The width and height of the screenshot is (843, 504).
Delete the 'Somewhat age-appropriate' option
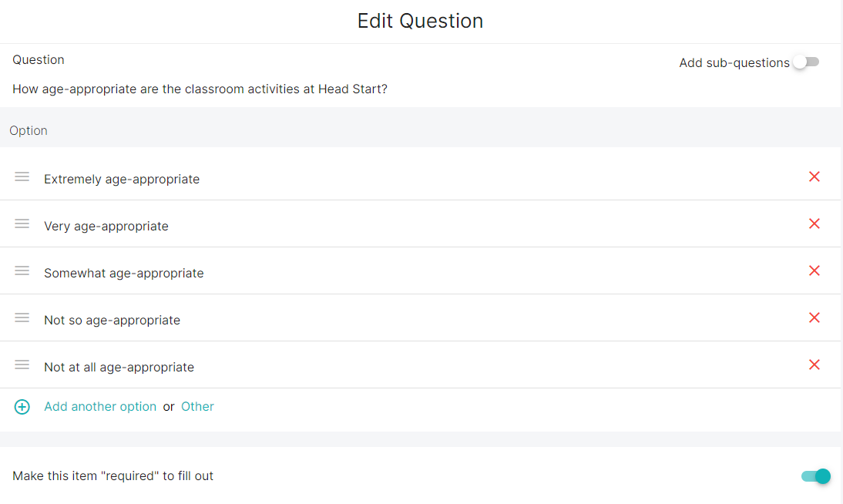(x=814, y=271)
